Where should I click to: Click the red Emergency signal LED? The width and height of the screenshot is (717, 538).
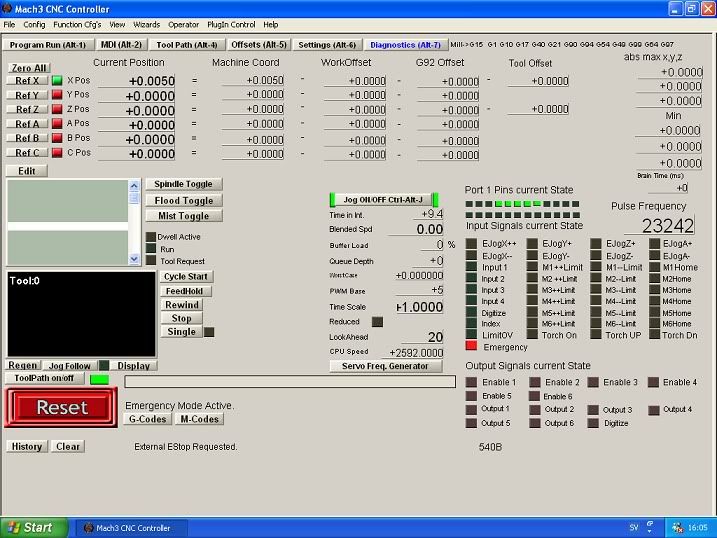pyautogui.click(x=471, y=346)
